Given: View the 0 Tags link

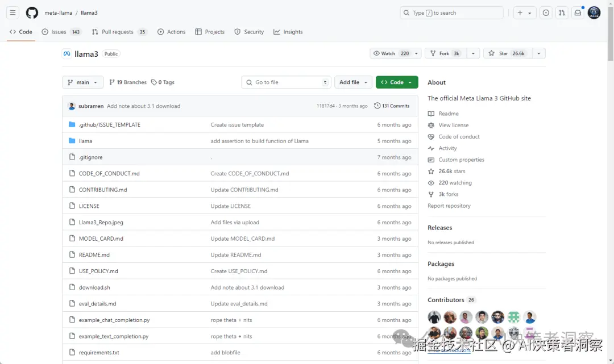Looking at the screenshot, I should pos(163,82).
